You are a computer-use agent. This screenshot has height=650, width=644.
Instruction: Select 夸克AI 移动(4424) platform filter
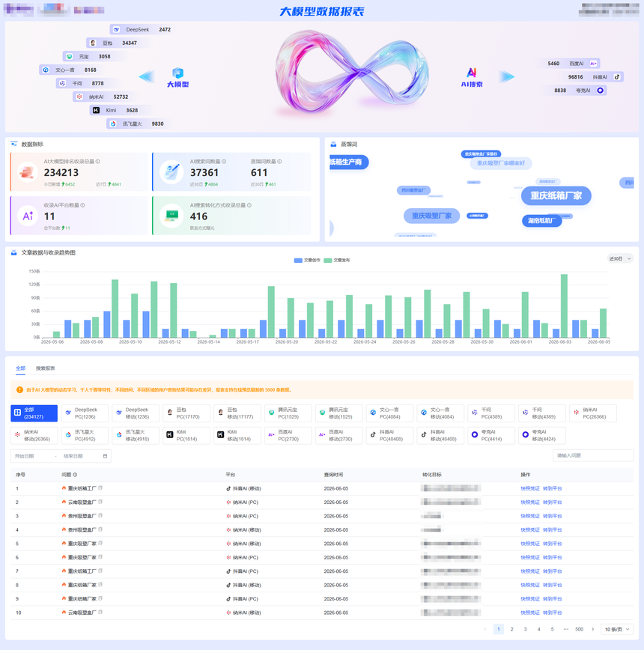tap(542, 435)
